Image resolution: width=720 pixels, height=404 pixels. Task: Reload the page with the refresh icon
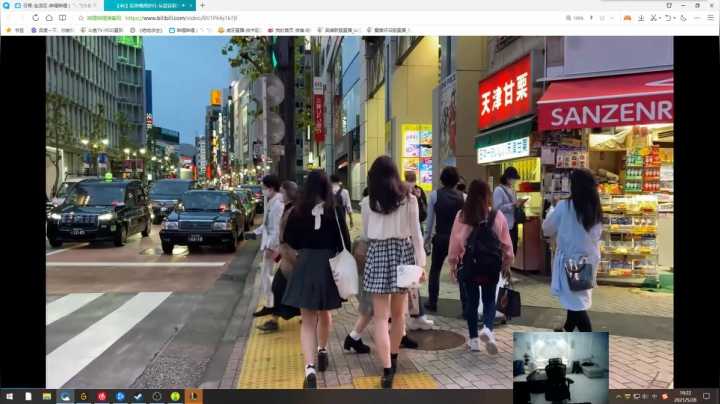click(x=35, y=18)
